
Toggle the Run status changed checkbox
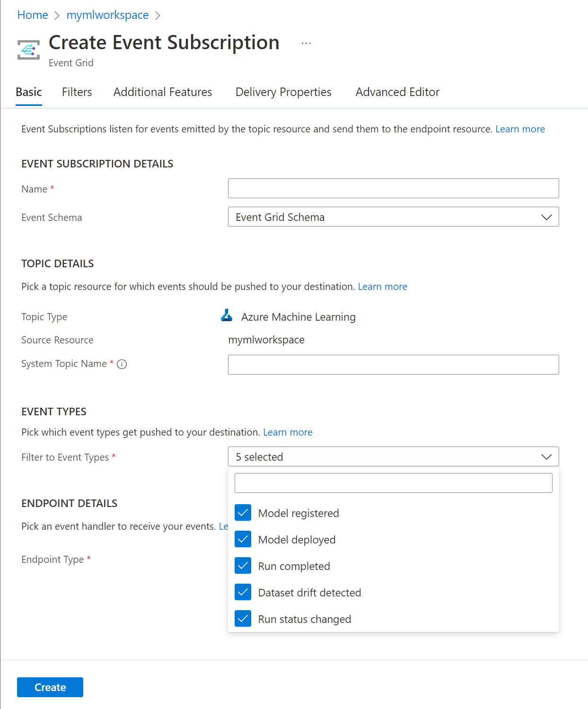pyautogui.click(x=243, y=619)
